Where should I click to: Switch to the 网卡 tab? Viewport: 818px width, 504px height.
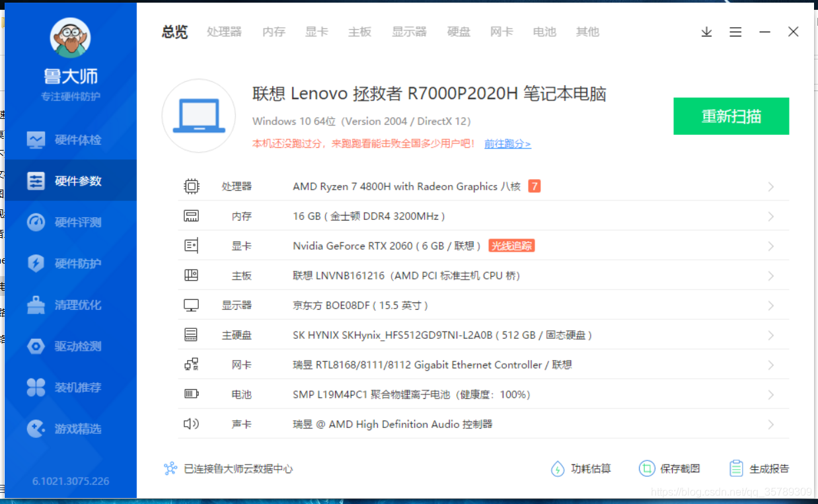(502, 32)
